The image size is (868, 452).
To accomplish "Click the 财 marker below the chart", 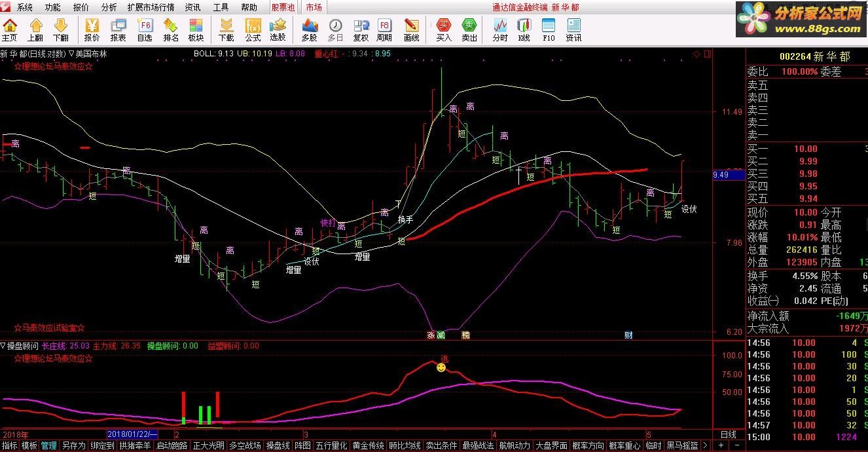I will click(x=628, y=335).
